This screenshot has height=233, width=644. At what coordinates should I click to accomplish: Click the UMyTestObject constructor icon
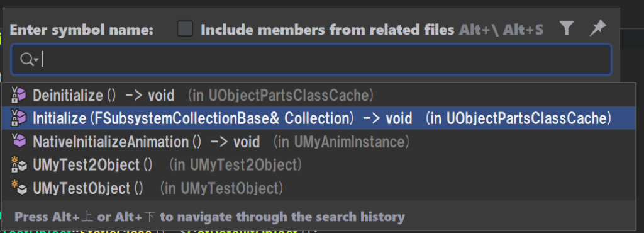coord(18,188)
